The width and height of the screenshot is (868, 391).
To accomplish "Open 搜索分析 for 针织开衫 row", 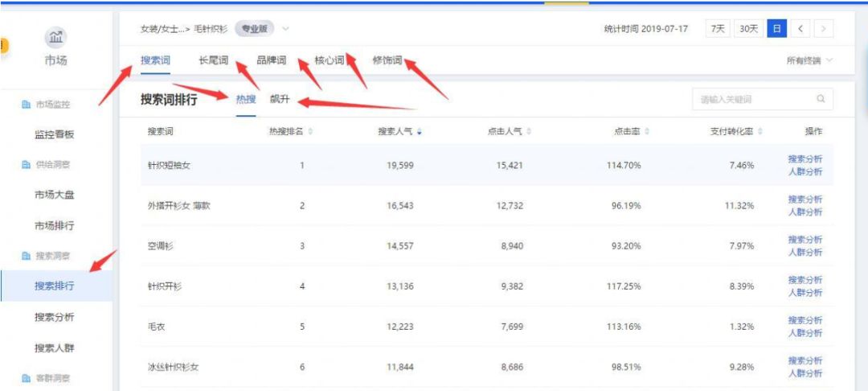I will point(805,280).
